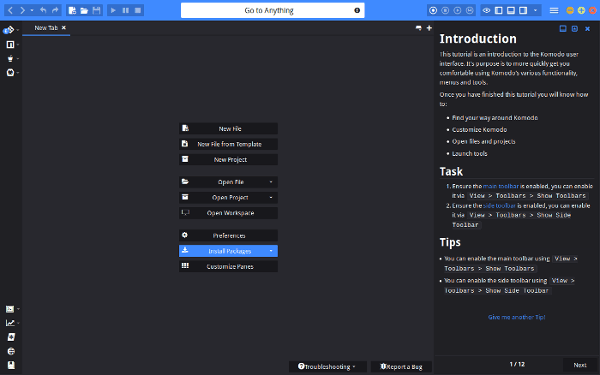600x375 pixels.
Task: Play last recorded macro icon
Action: tap(457, 10)
